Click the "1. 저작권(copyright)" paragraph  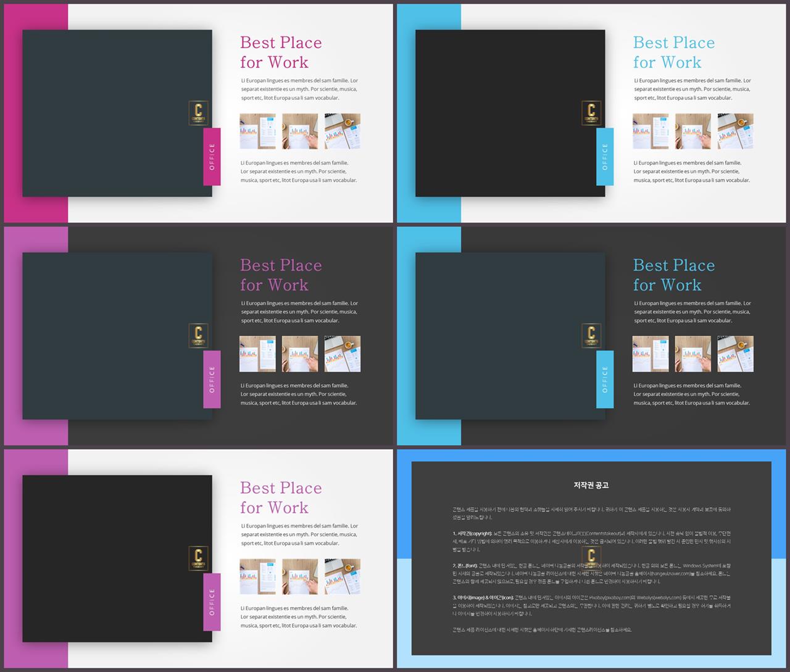tap(591, 541)
